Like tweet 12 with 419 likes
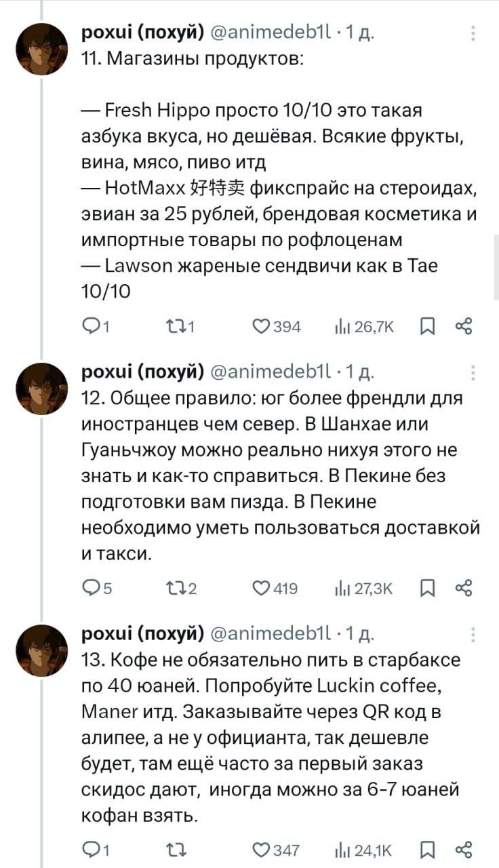The image size is (499, 868). tap(260, 588)
